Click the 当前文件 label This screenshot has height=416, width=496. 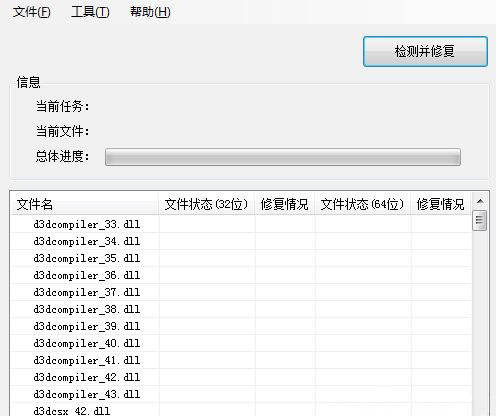pos(63,131)
